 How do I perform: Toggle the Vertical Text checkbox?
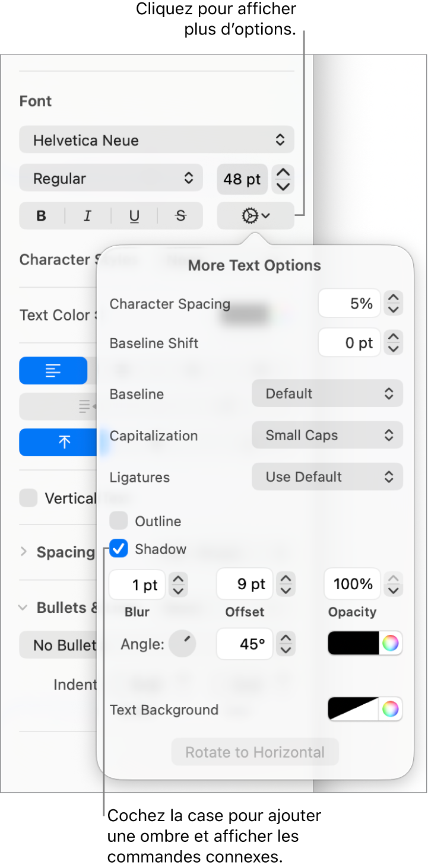tap(28, 498)
